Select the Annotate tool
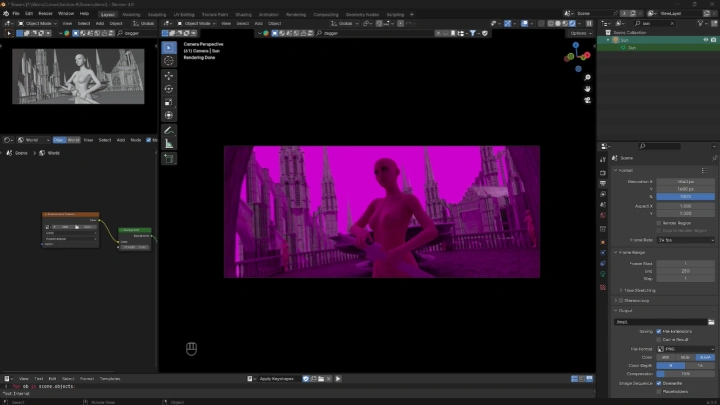This screenshot has height=405, width=720. tap(169, 130)
